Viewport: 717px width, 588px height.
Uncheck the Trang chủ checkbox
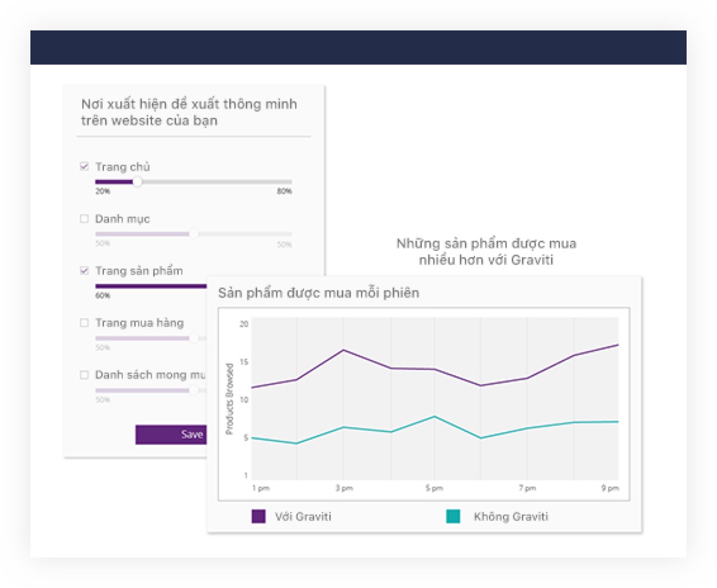tap(84, 167)
